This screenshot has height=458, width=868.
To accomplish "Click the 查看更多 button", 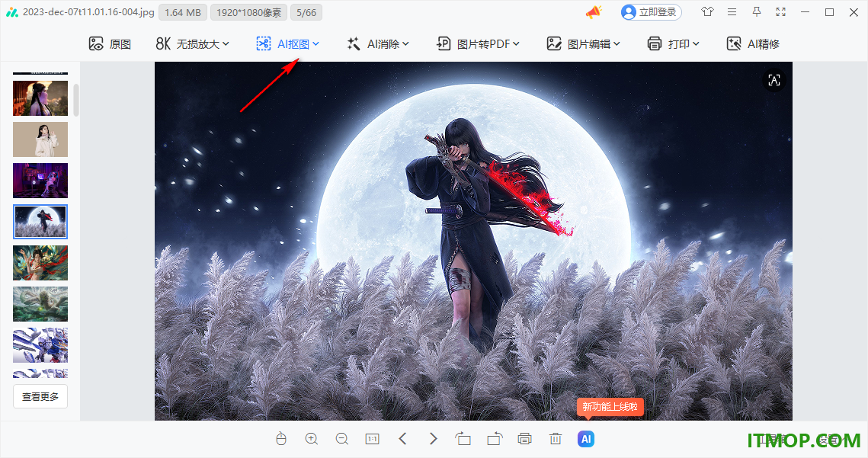I will pyautogui.click(x=40, y=396).
